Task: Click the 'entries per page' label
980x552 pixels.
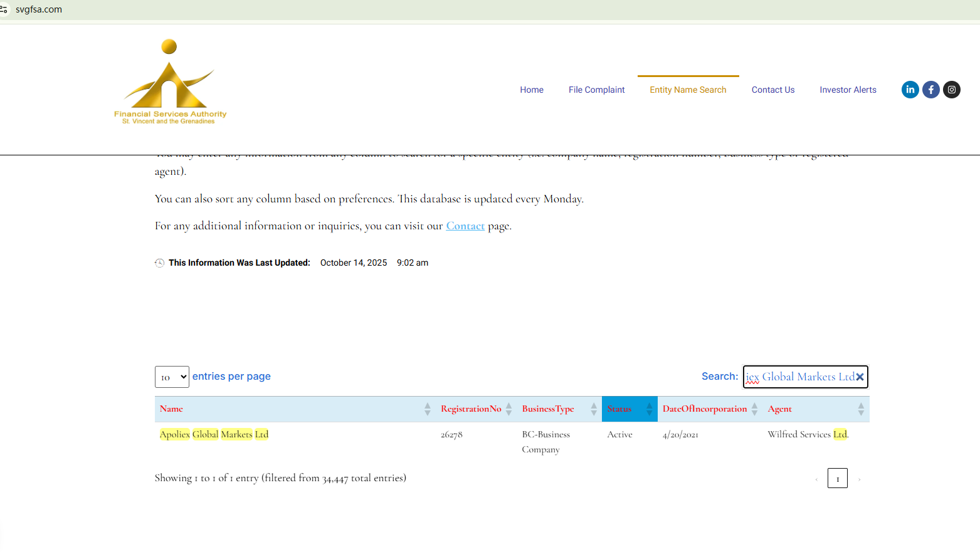Action: [x=231, y=376]
